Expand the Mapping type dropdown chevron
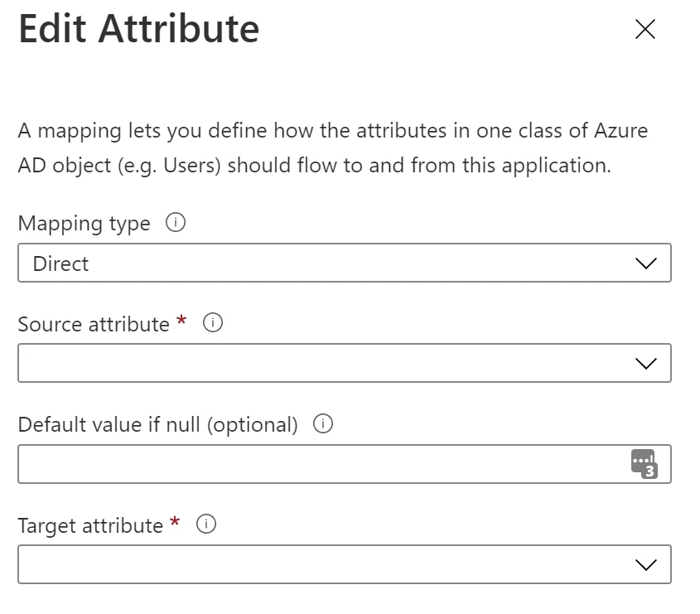 [644, 263]
